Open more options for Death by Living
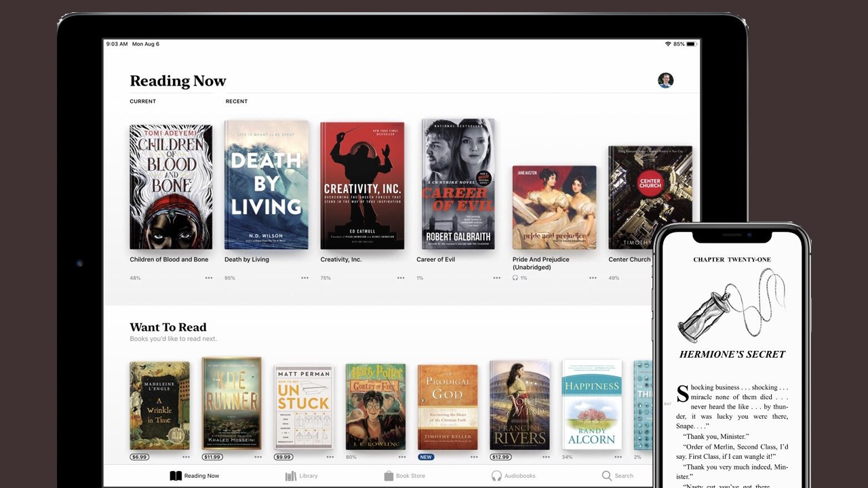The height and width of the screenshot is (488, 868). tap(305, 278)
